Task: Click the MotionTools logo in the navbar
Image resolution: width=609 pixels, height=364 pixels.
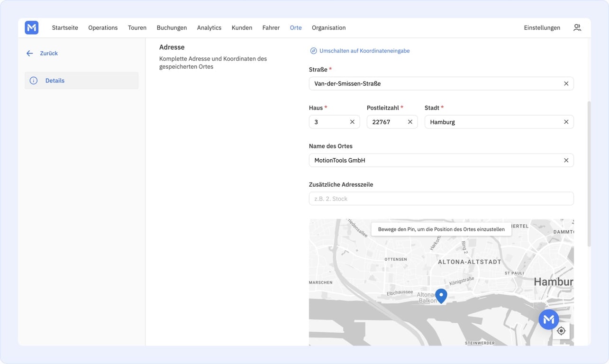Action: coord(32,27)
